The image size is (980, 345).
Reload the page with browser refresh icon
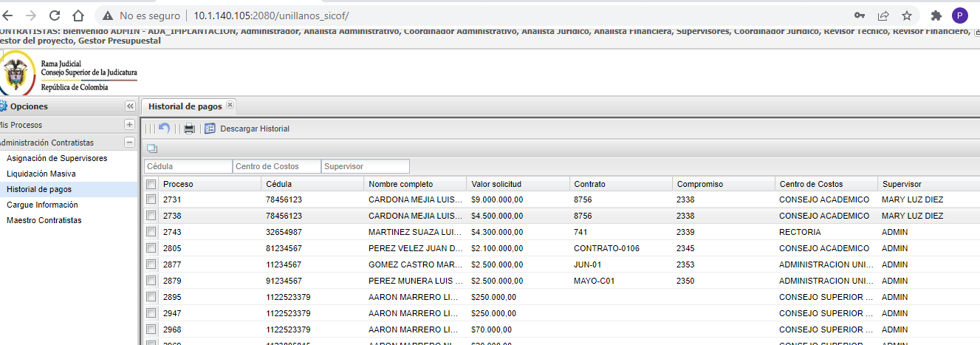[55, 15]
